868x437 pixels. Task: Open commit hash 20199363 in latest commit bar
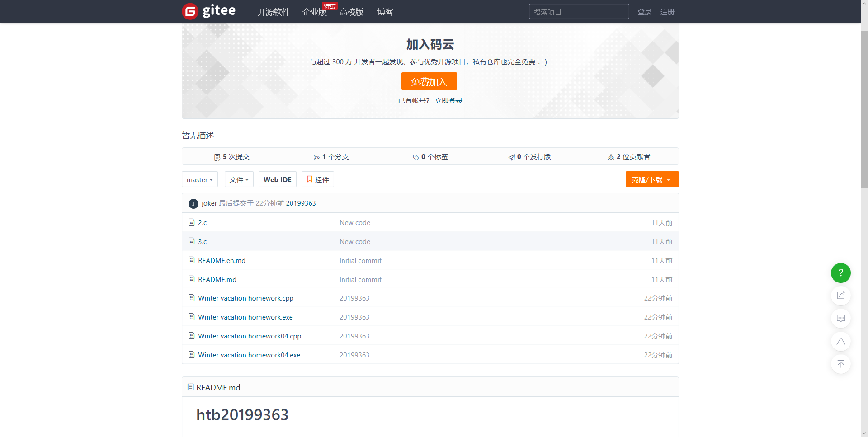pos(301,203)
